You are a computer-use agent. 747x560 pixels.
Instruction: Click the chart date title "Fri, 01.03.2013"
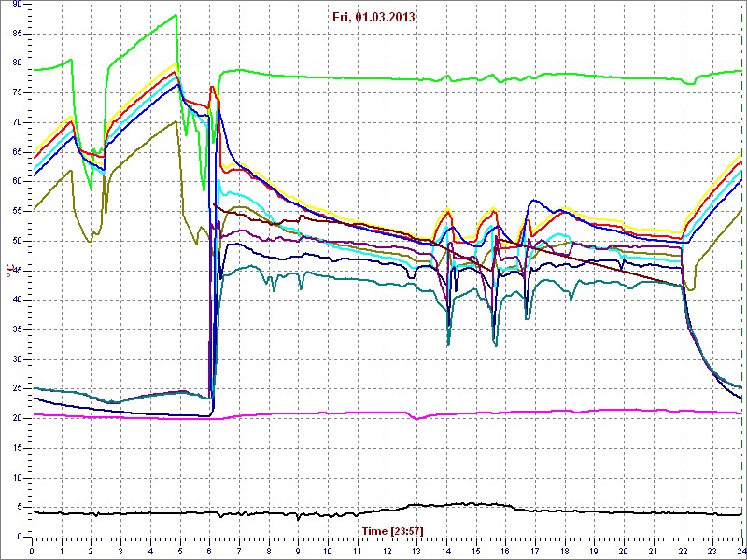373,18
